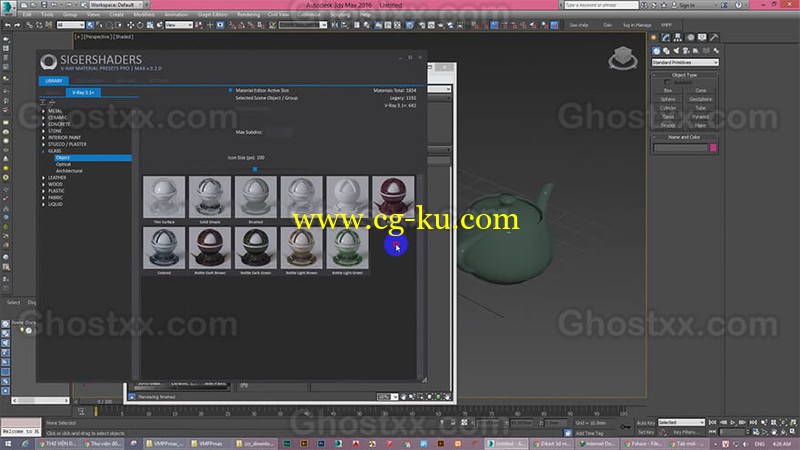Select the V-Ray 3.1+ tab

(x=83, y=92)
